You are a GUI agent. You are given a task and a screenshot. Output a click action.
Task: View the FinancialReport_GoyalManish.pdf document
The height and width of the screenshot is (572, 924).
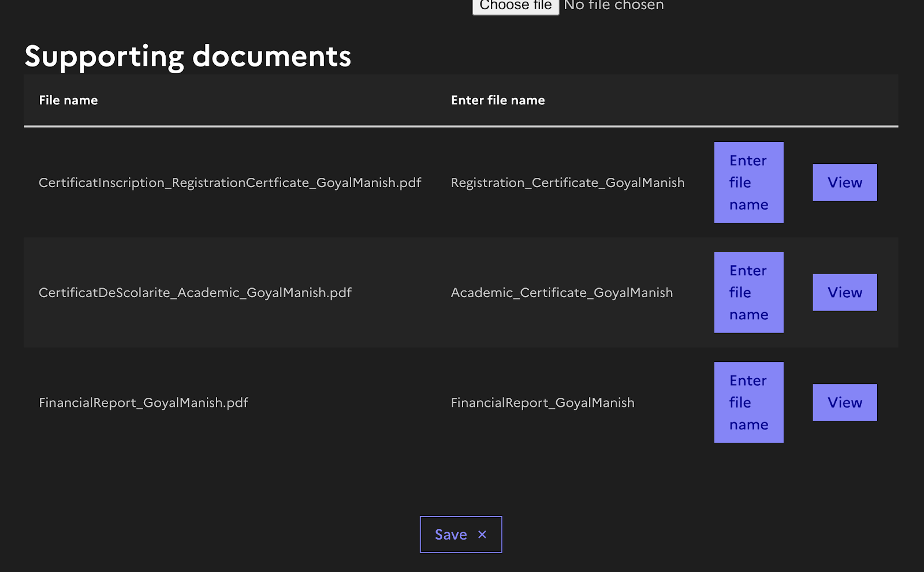[x=844, y=402]
